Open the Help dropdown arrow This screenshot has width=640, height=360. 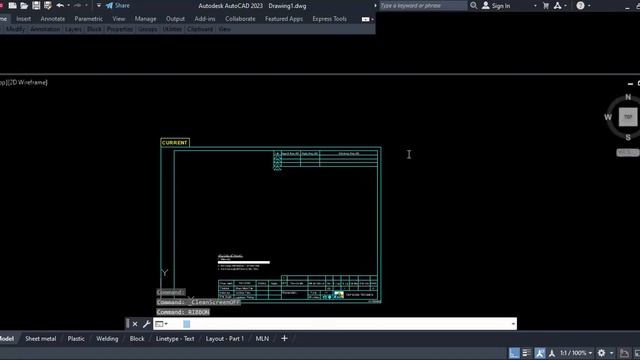click(589, 6)
